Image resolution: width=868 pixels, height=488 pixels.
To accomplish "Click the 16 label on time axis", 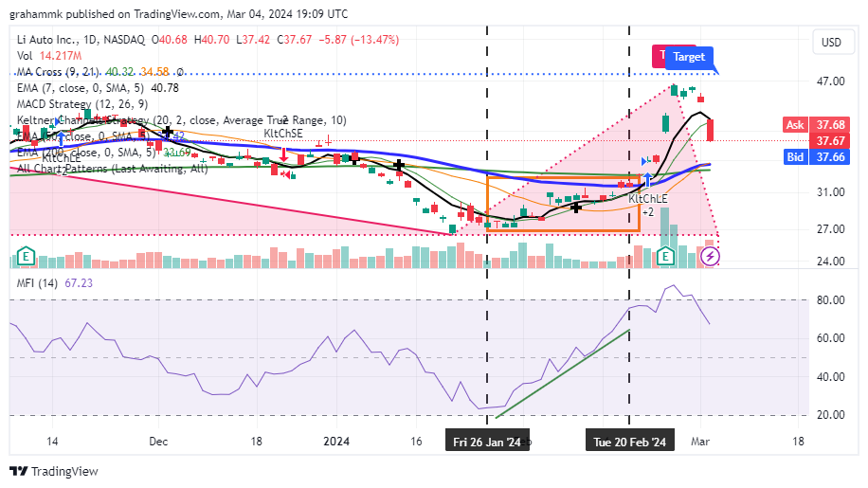I will [x=416, y=442].
